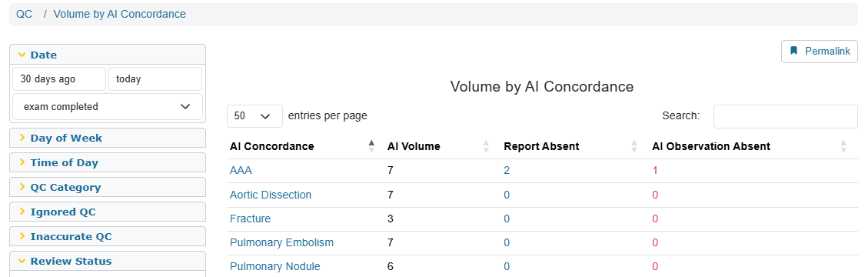Sort by AI Volume column arrows
This screenshot has width=868, height=277.
(486, 146)
